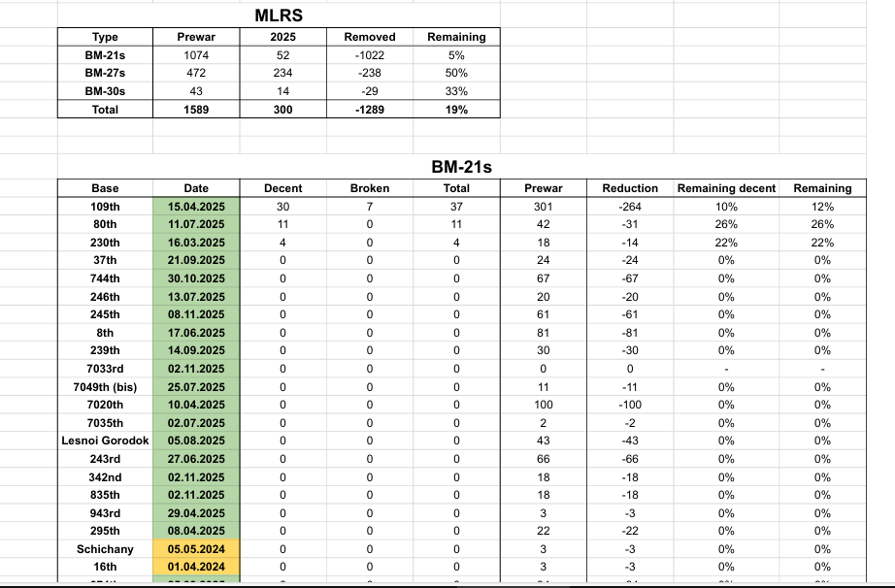Click the 12% remaining cell for 109th

point(822,207)
